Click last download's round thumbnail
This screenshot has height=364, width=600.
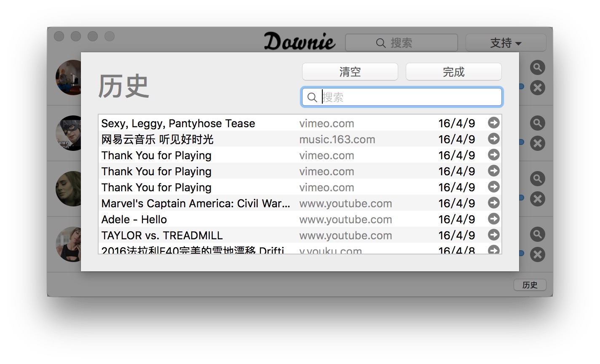coord(68,244)
